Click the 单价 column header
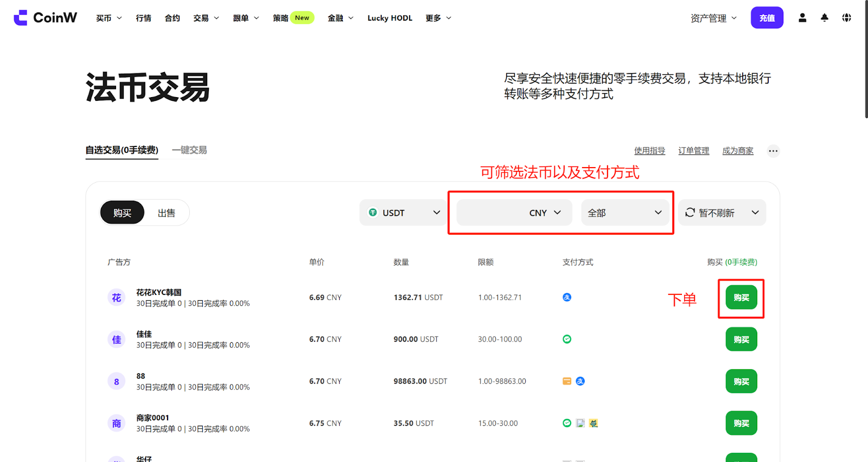This screenshot has width=868, height=462. point(317,262)
